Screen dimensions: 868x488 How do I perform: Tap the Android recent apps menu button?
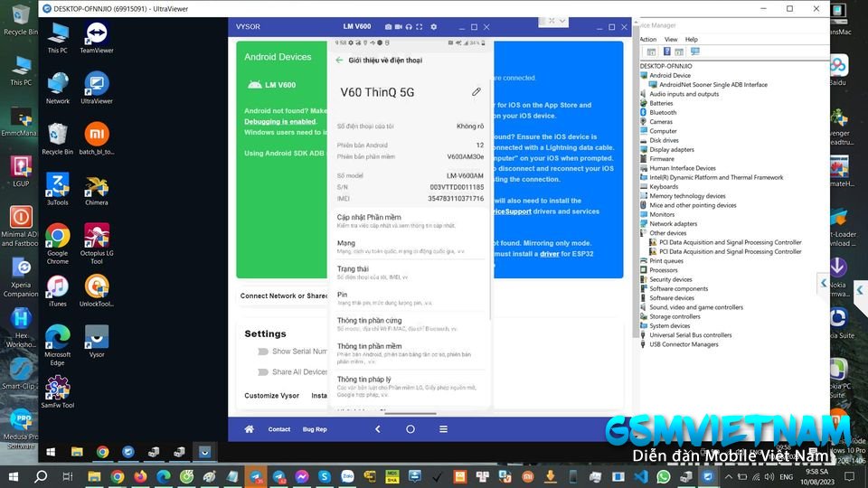(443, 428)
